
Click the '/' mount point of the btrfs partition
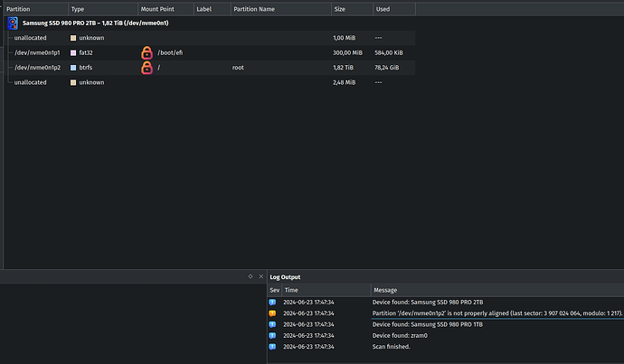(159, 68)
